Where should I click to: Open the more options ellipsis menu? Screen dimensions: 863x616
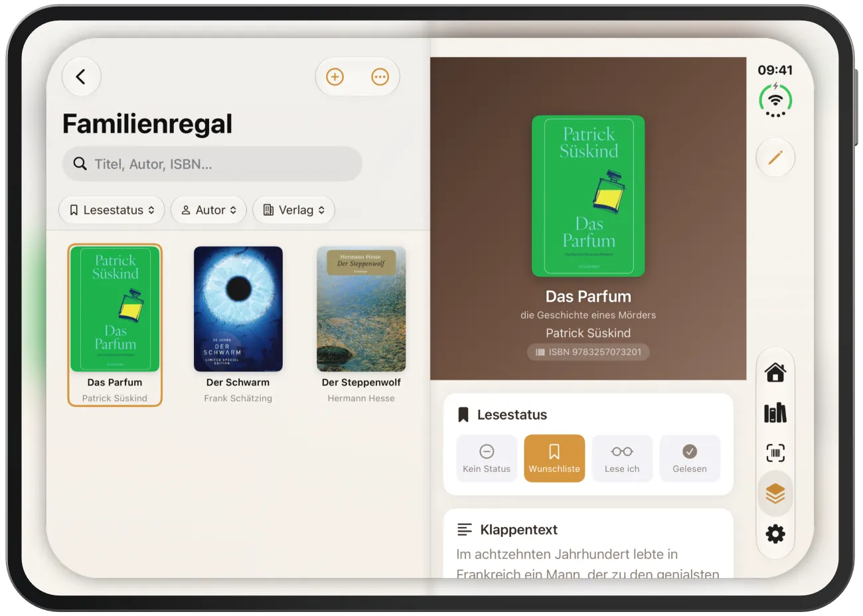pyautogui.click(x=380, y=77)
